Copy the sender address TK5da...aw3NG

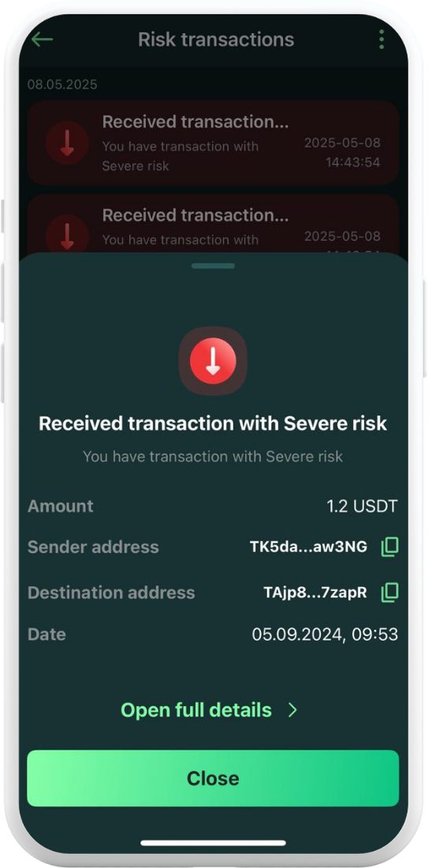coord(390,547)
